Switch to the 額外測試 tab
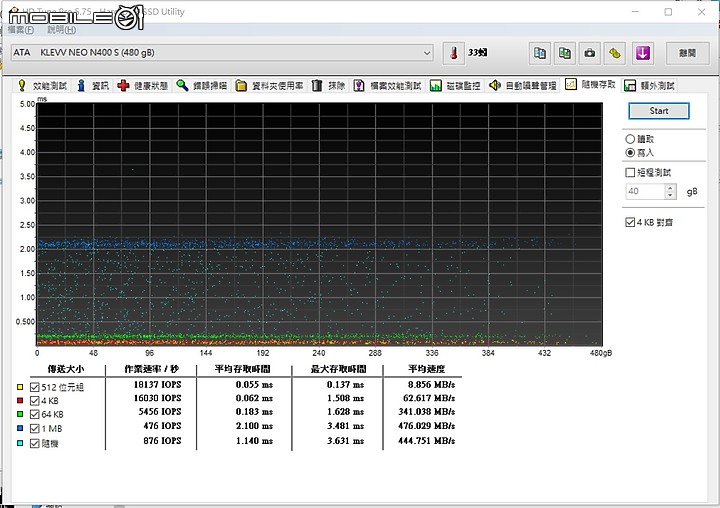 tap(649, 85)
